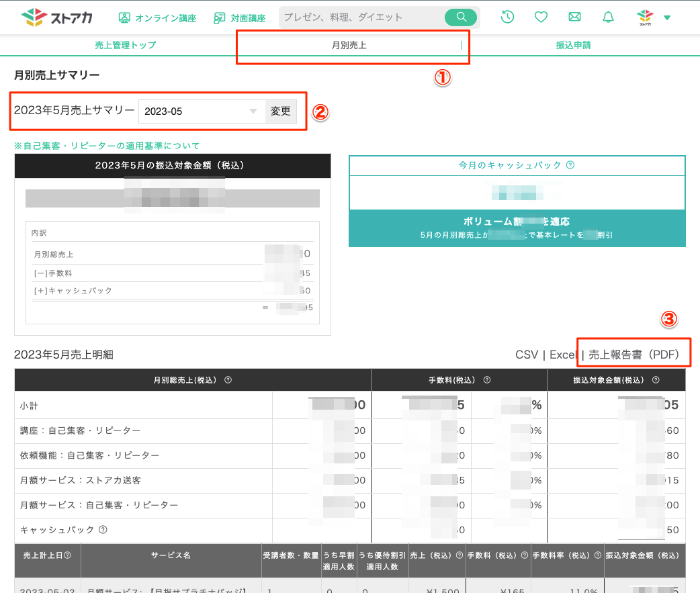Open the 対面講座 menu link

(239, 18)
